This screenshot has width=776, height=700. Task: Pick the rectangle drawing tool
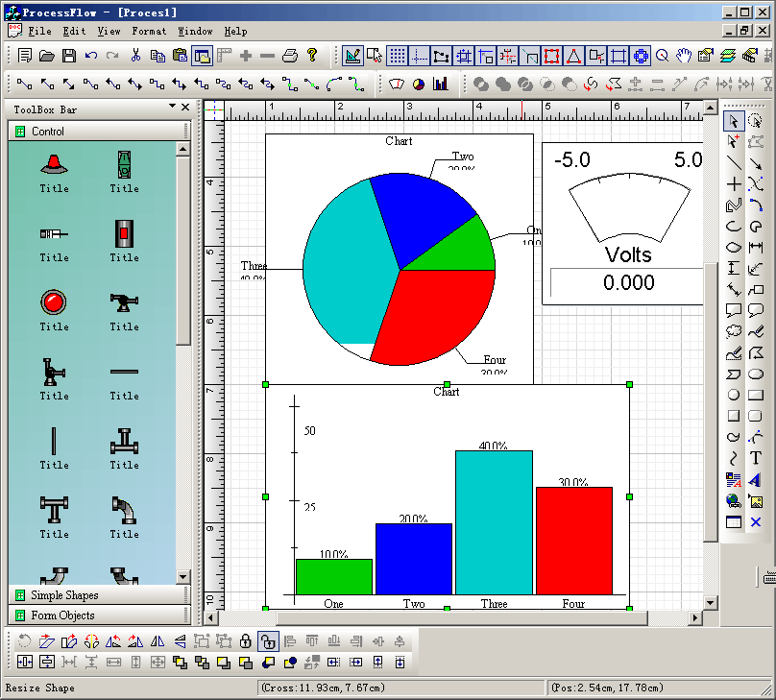[756, 395]
